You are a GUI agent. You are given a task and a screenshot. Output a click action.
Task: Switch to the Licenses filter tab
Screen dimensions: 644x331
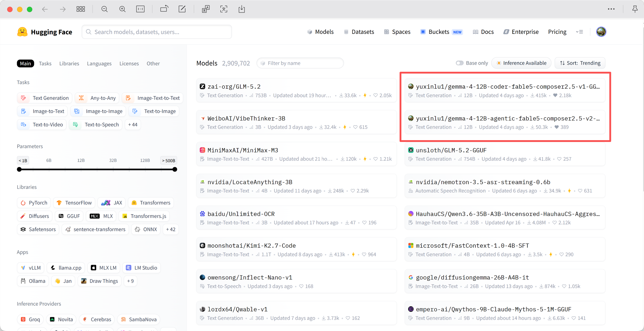click(x=129, y=63)
